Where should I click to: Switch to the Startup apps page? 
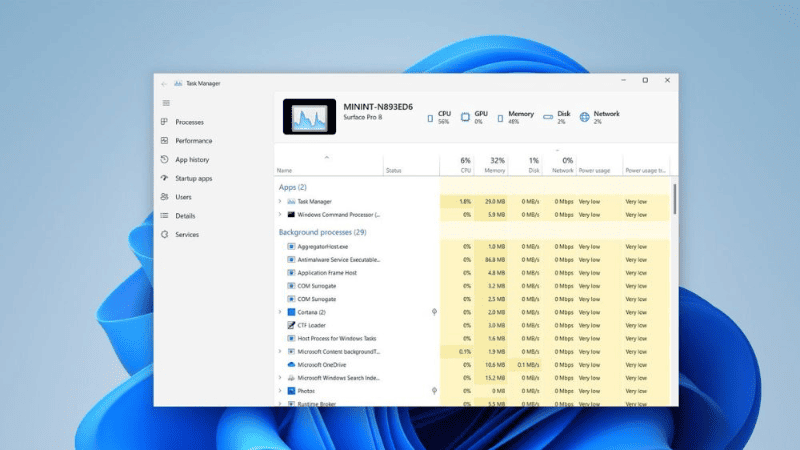(x=193, y=178)
